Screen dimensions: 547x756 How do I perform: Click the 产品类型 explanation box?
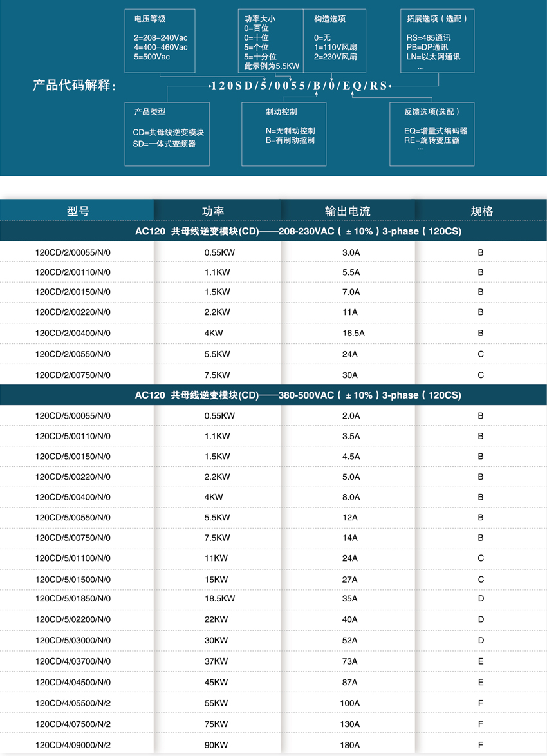[x=167, y=134]
